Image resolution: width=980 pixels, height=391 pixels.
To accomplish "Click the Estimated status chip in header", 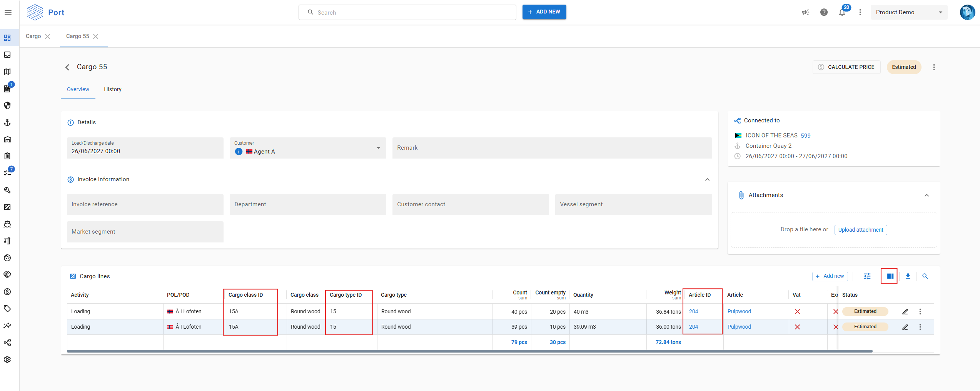I will tap(904, 67).
